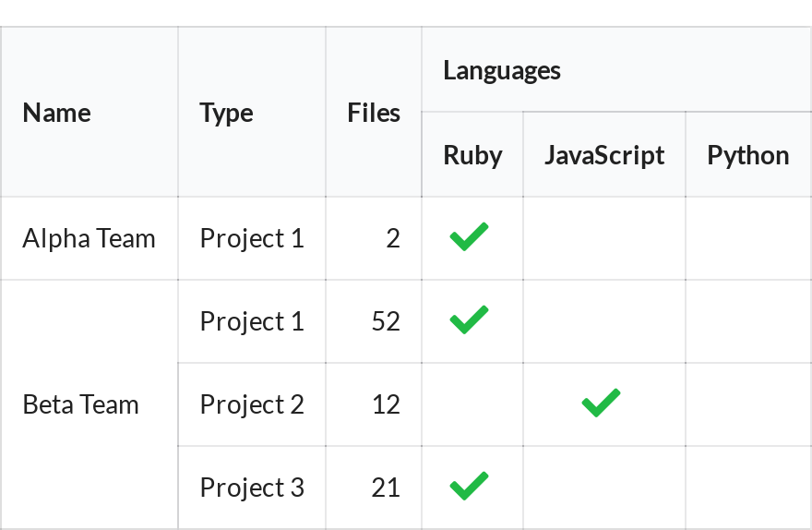The height and width of the screenshot is (530, 812).
Task: Click the Python column header
Action: [749, 154]
